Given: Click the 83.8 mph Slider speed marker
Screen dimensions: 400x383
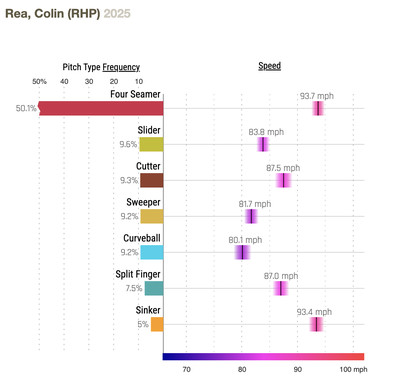Looking at the screenshot, I should click(263, 144).
